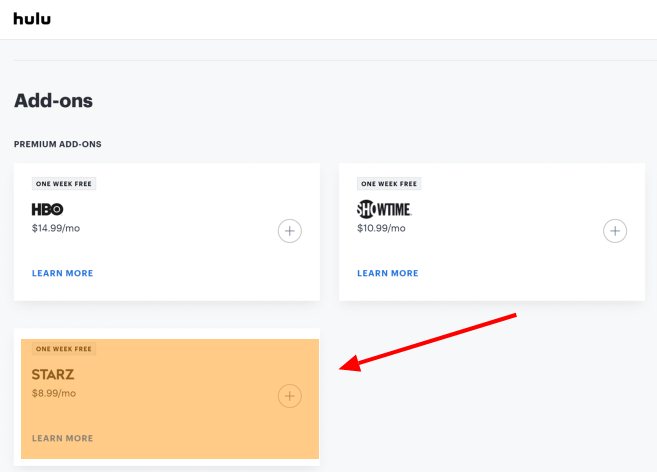Select the Premium Add-ons section label
Screen dimensions: 657x472
57,144
